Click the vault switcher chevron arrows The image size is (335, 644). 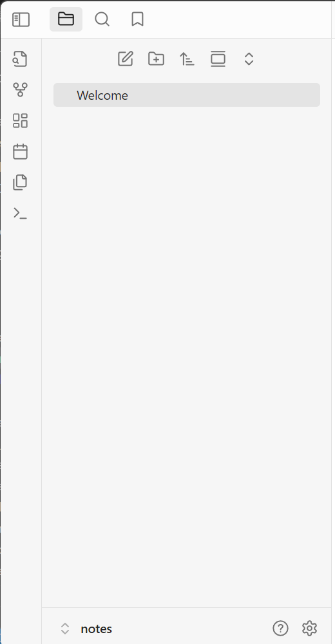click(x=65, y=629)
